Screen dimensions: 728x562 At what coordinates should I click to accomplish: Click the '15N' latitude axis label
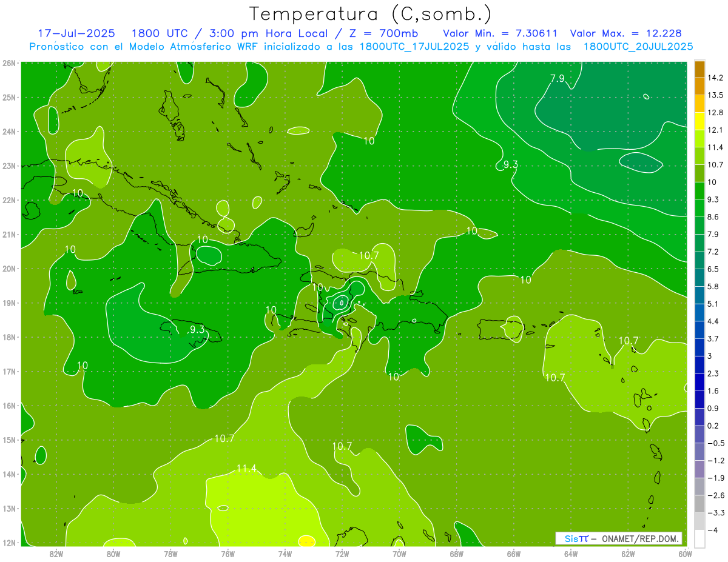click(x=8, y=440)
